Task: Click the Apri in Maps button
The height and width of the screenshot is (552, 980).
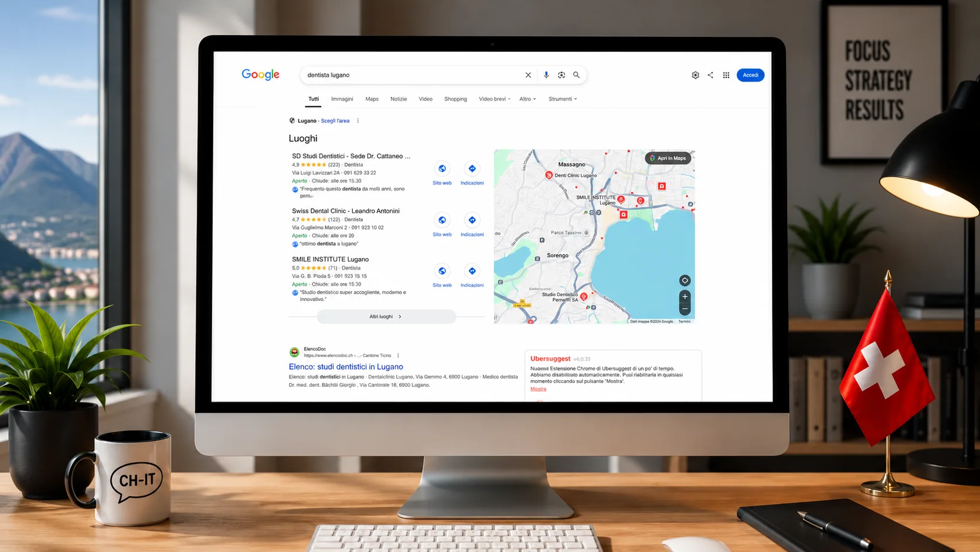Action: tap(668, 158)
